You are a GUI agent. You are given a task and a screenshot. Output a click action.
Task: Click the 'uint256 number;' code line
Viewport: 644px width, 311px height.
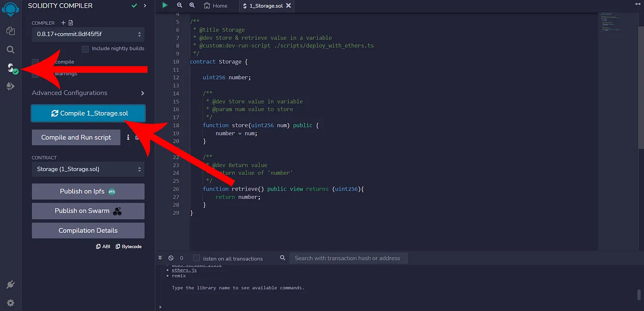(227, 77)
